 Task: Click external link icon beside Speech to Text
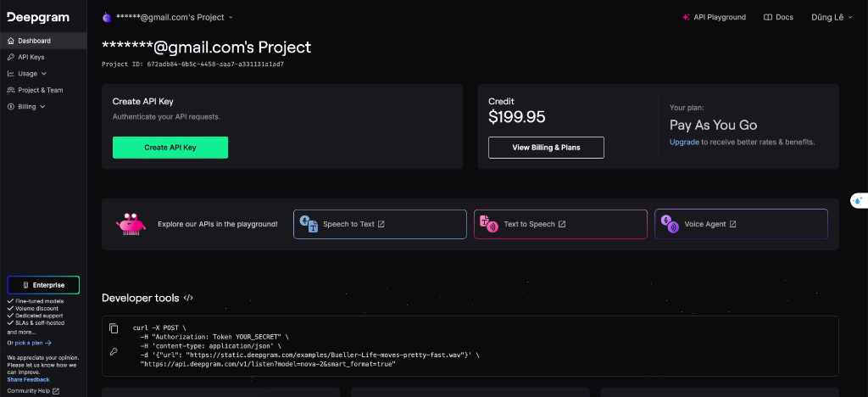click(x=381, y=224)
